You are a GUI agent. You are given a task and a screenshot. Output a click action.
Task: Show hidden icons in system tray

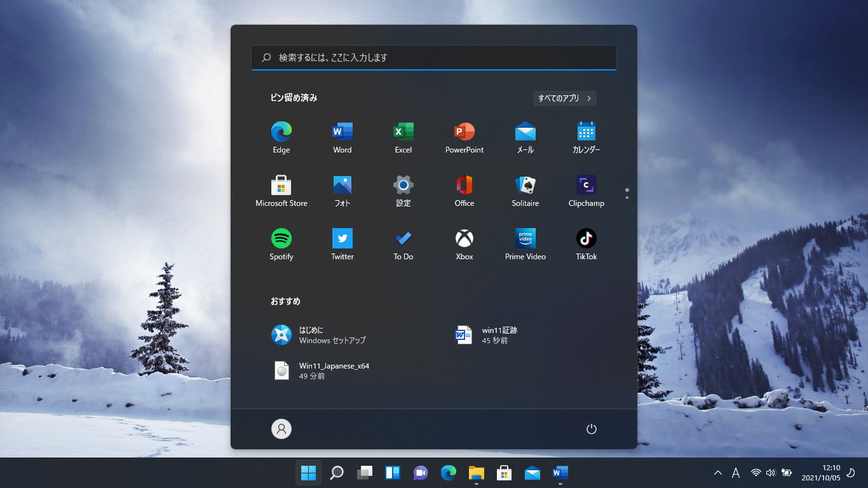coord(718,473)
